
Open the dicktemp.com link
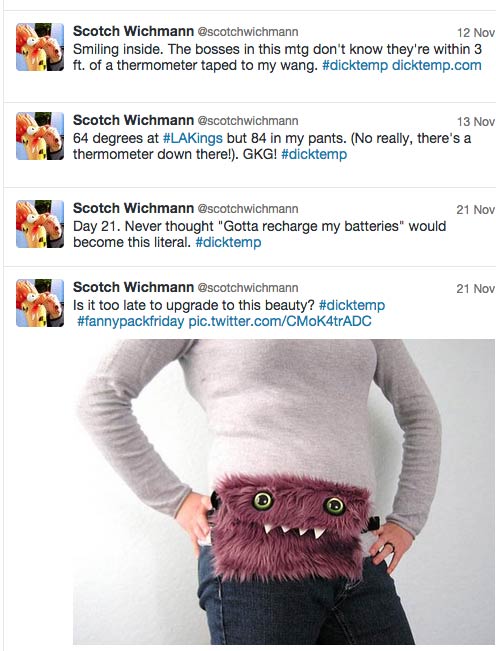[x=437, y=66]
